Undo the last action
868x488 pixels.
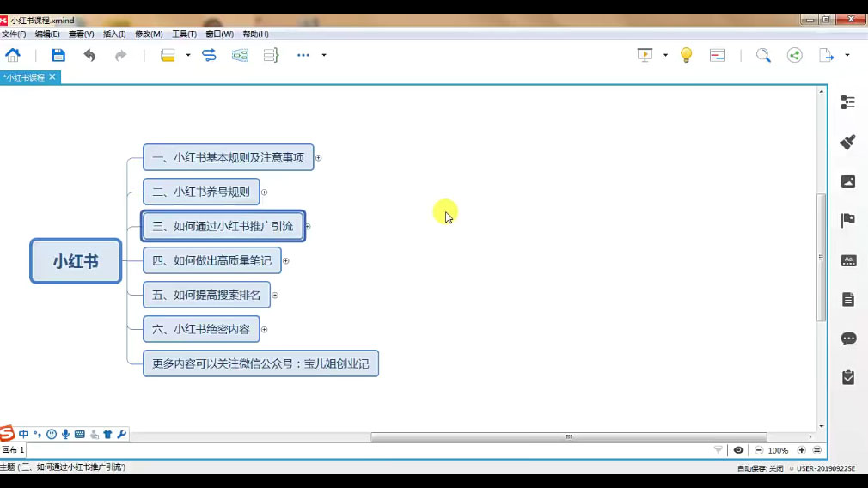(x=89, y=55)
